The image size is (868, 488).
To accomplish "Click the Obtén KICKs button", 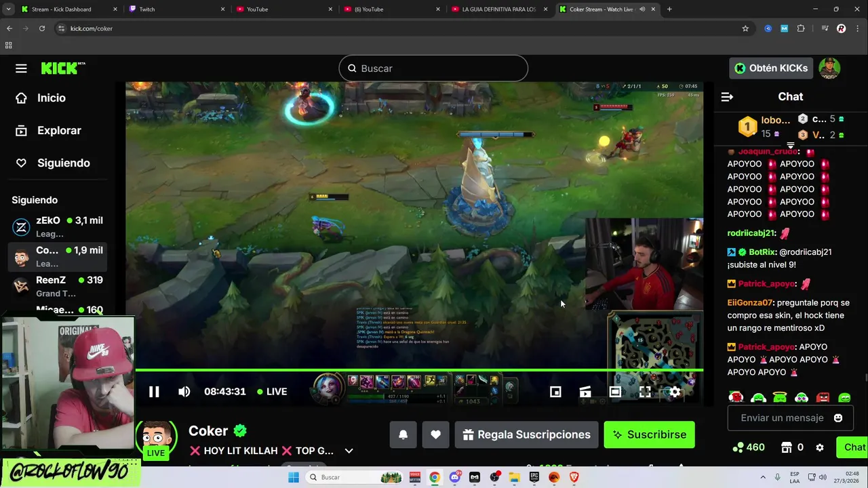I will tap(771, 68).
